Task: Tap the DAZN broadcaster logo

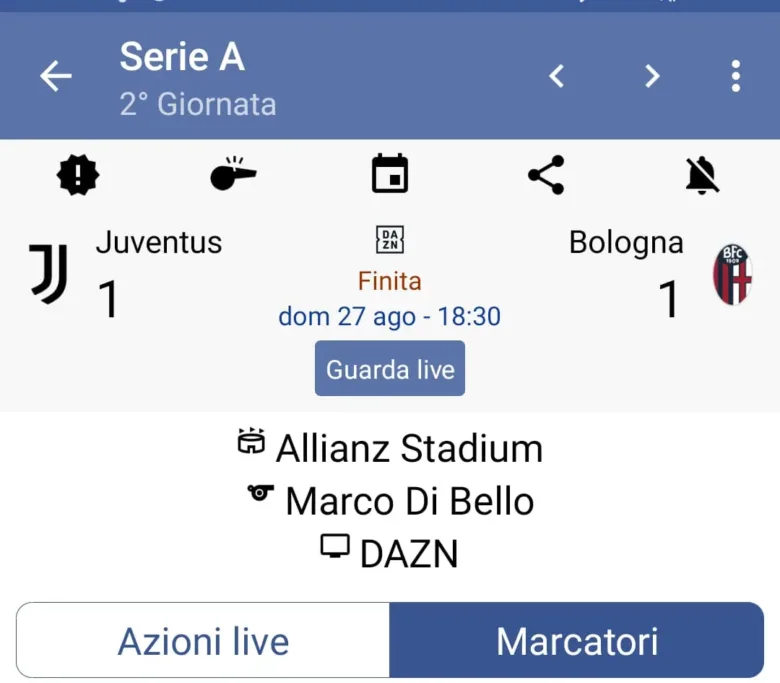Action: [390, 240]
